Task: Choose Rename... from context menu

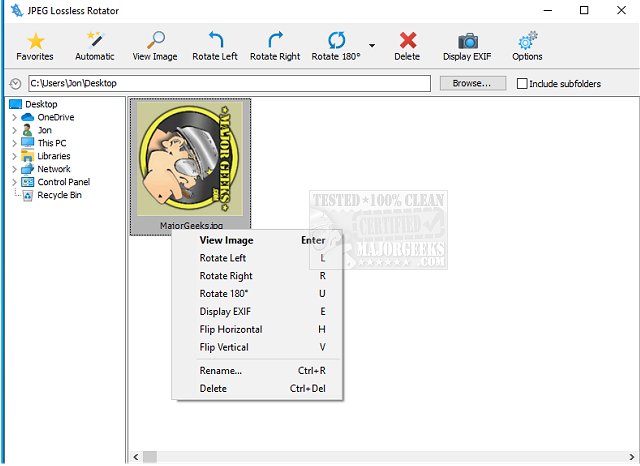Action: pos(257,371)
